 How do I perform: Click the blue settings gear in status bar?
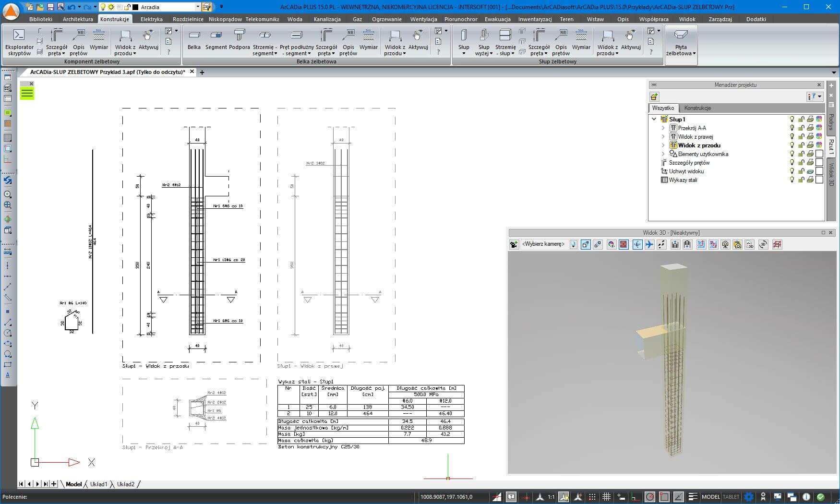[749, 497]
